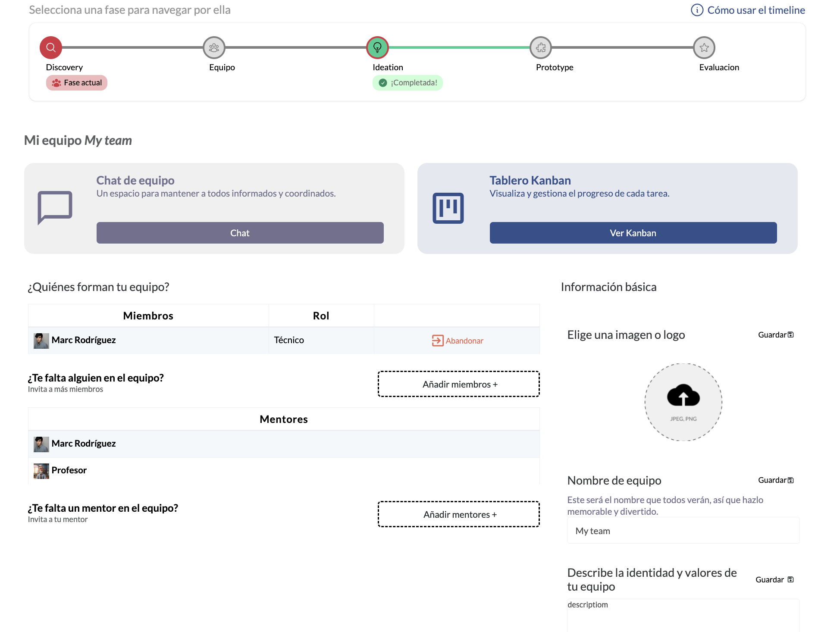Save the team name with Guardar
This screenshot has width=840, height=632.
(775, 480)
